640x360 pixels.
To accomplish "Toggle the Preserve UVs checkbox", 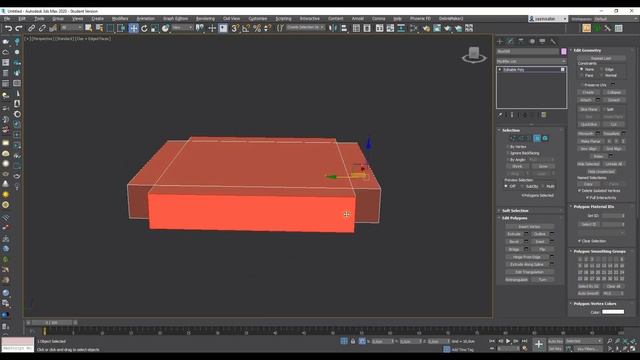I will pyautogui.click(x=581, y=85).
